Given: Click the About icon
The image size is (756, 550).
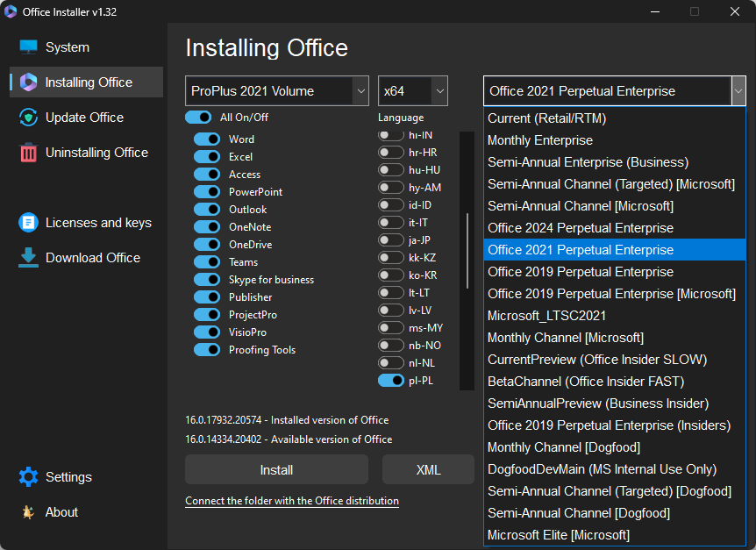Looking at the screenshot, I should coord(28,512).
